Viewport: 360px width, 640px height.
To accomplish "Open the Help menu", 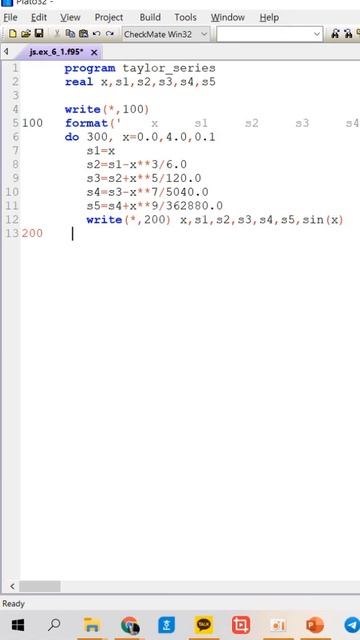I will click(269, 18).
